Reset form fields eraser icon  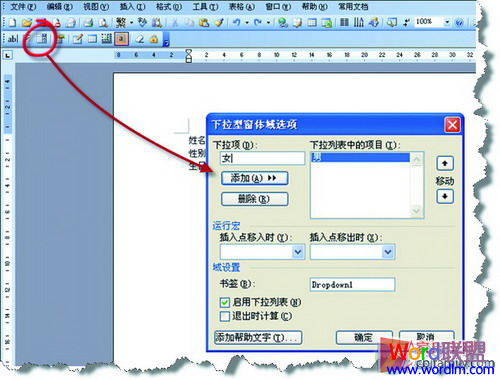[139, 39]
